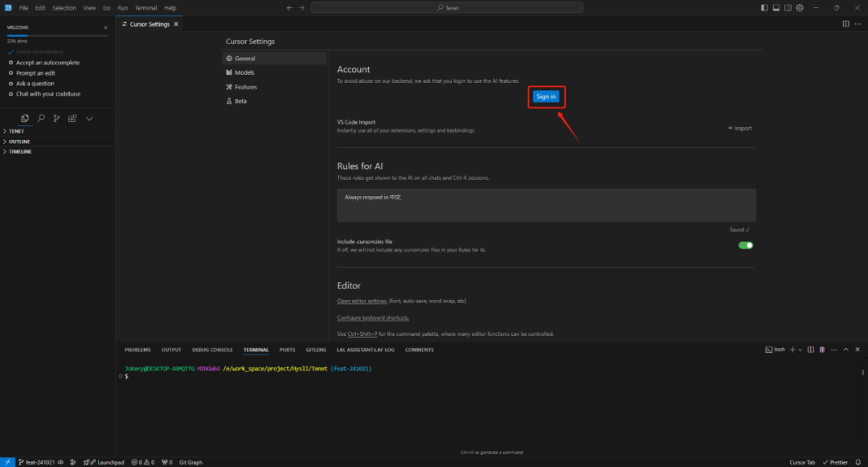Open the Source Control view icon
Image resolution: width=868 pixels, height=467 pixels.
click(x=56, y=118)
